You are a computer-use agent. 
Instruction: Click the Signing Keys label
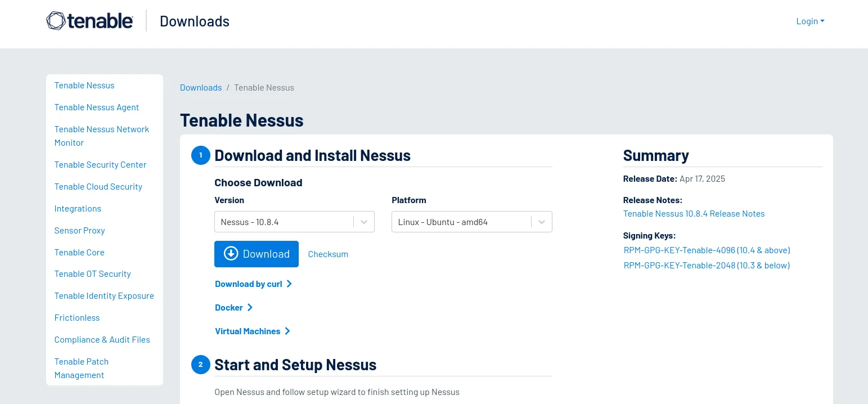pos(649,236)
